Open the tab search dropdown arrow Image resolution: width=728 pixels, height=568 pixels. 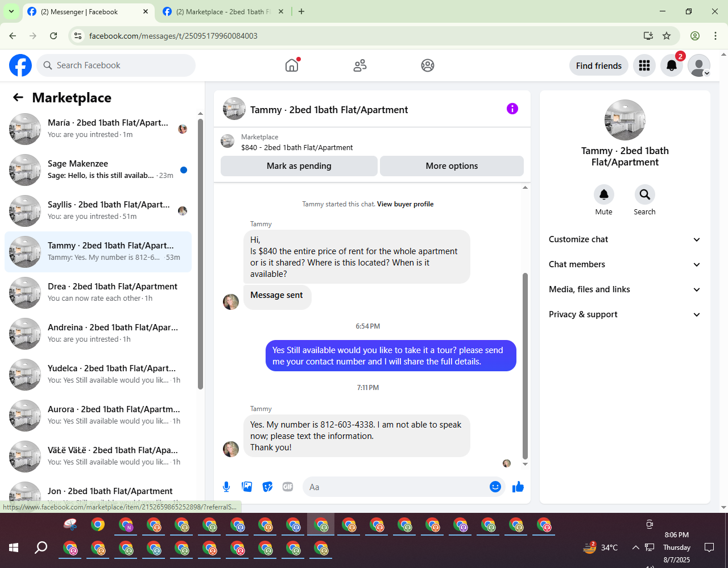coord(11,11)
